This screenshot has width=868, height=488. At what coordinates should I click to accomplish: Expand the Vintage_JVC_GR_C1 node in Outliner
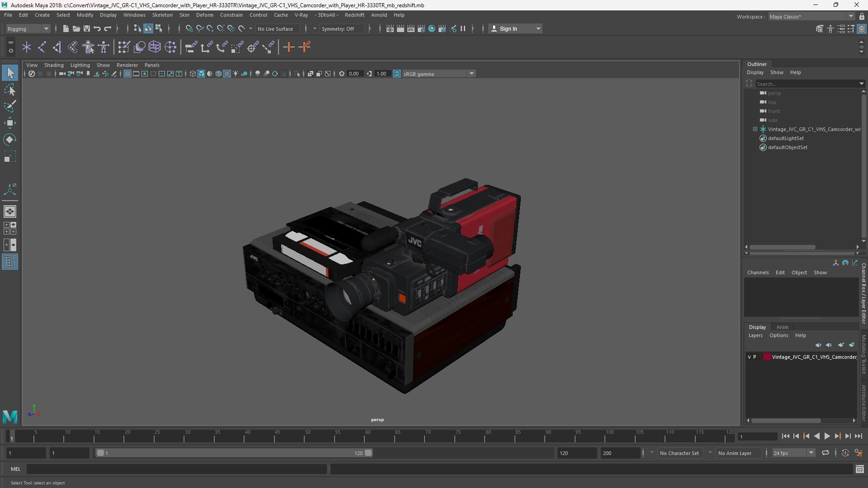pos(755,129)
